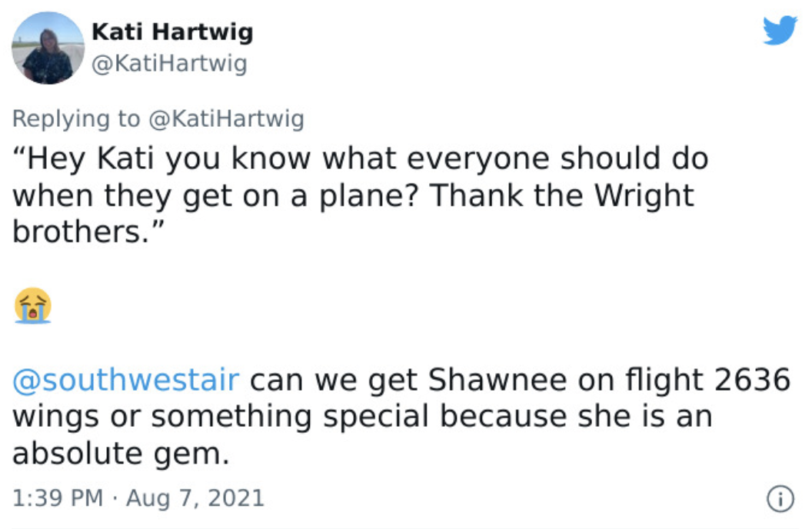Click the "Replying to" label text
812x529 pixels.
76,118
